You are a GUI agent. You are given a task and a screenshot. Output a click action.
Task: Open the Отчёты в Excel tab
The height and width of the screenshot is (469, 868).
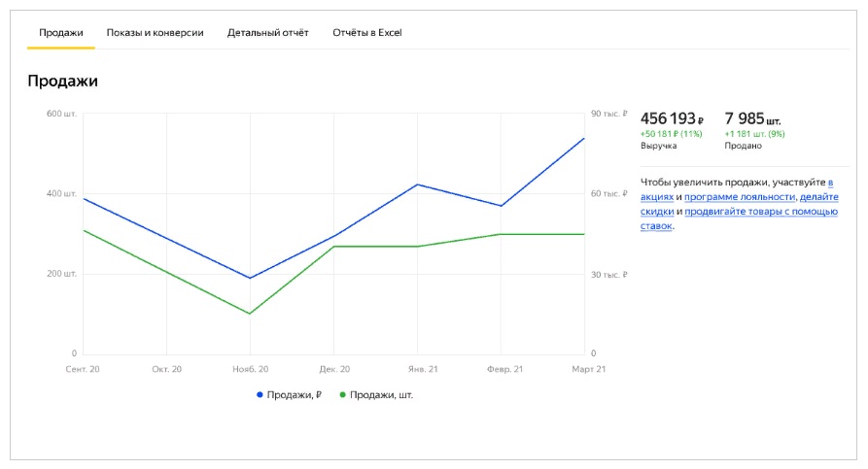366,33
